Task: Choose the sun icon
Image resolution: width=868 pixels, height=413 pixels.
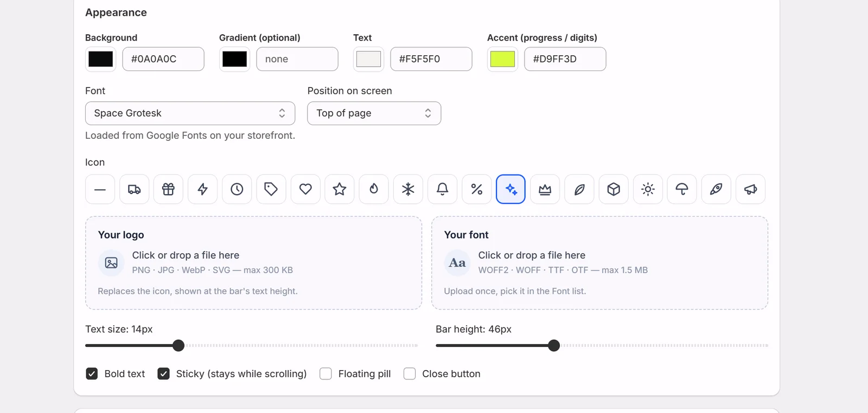Action: (x=648, y=189)
